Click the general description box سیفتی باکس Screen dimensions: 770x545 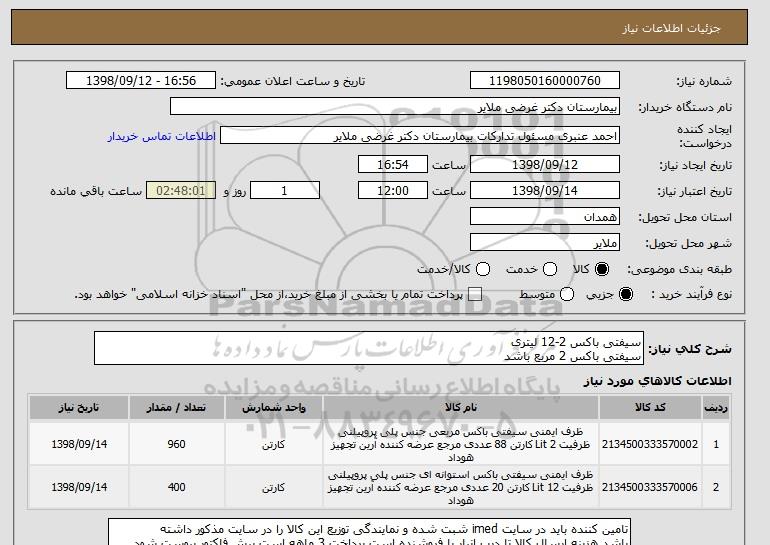tap(369, 349)
